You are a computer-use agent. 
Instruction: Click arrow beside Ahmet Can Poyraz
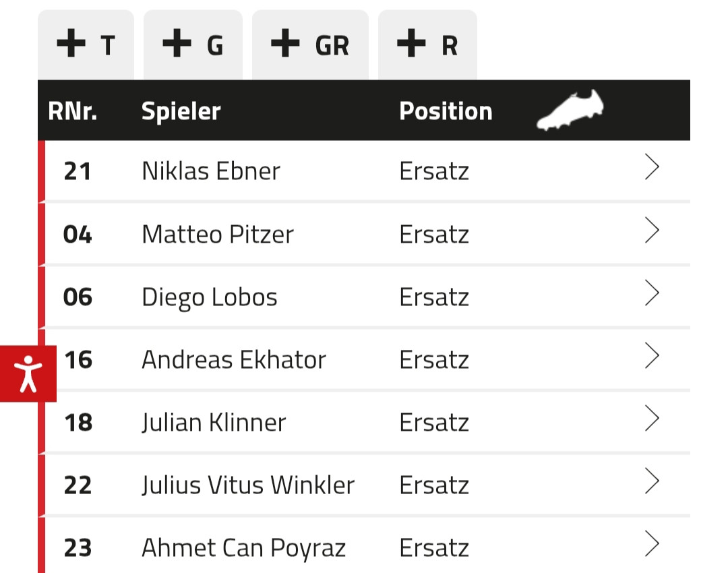[652, 544]
